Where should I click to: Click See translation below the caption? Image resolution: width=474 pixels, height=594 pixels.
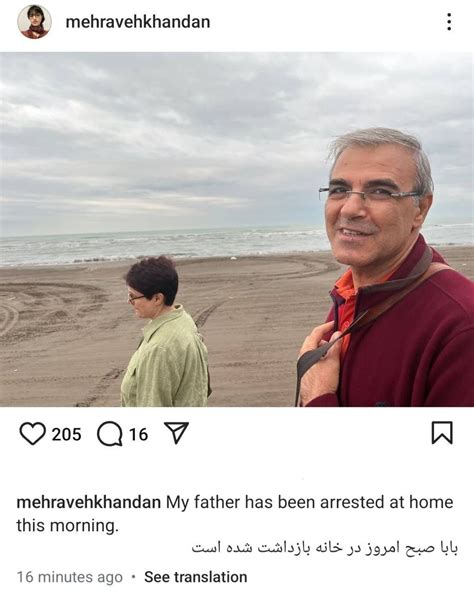pyautogui.click(x=196, y=577)
